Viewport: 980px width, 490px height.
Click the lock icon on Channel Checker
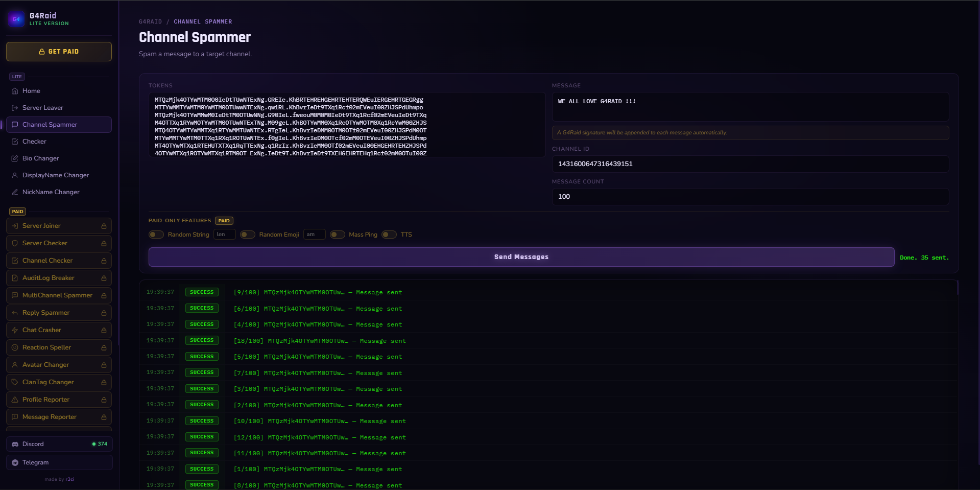[104, 261]
